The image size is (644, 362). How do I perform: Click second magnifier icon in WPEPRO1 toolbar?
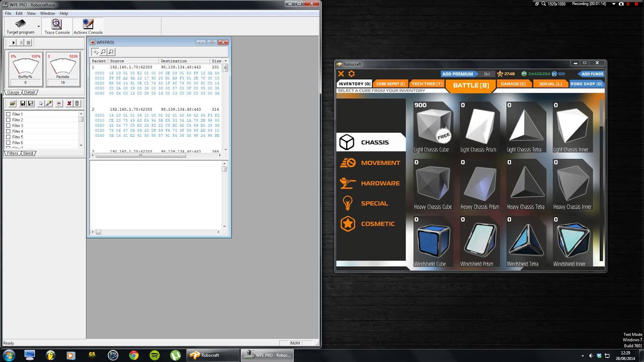111,52
